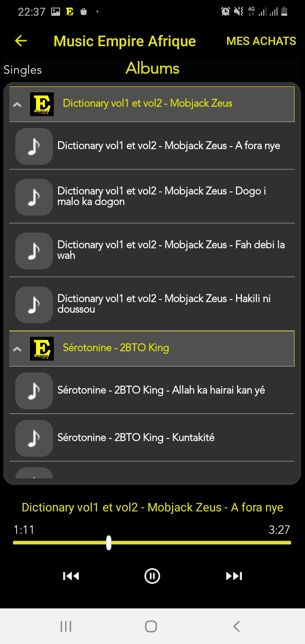Collapse the Sérotonine album chevron

[17, 349]
